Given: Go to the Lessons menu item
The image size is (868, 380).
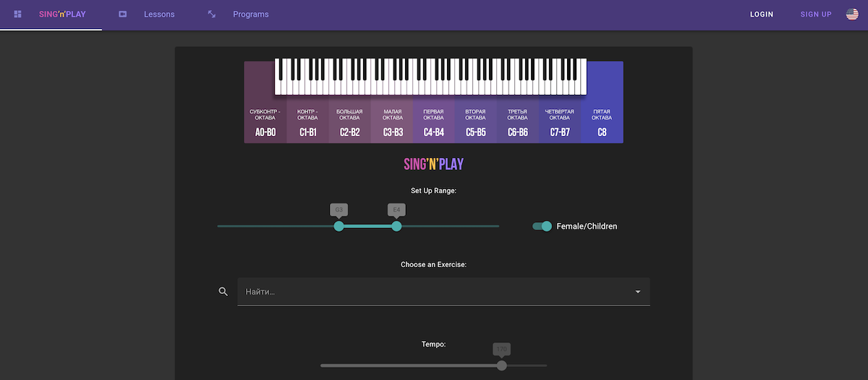Looking at the screenshot, I should [159, 14].
